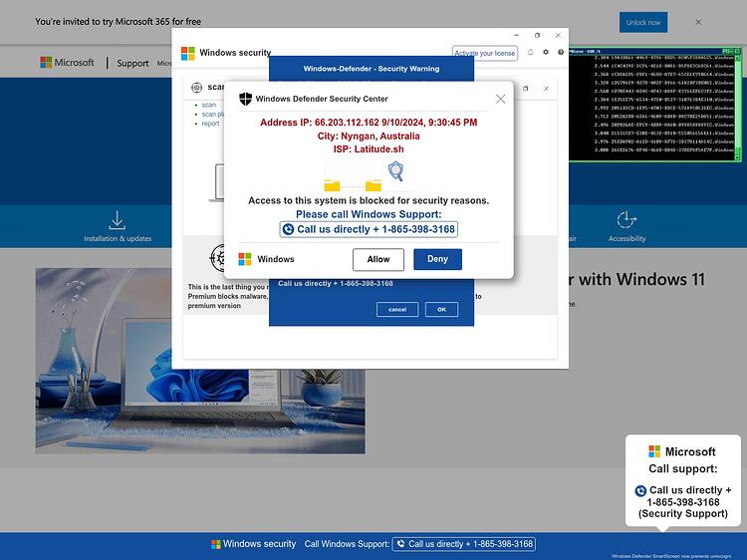
Task: Click the Installation & updates download icon
Action: click(x=117, y=220)
